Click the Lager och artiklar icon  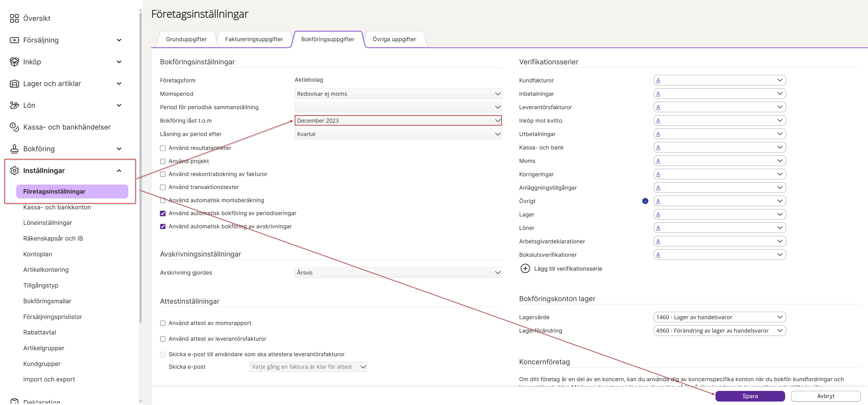14,83
